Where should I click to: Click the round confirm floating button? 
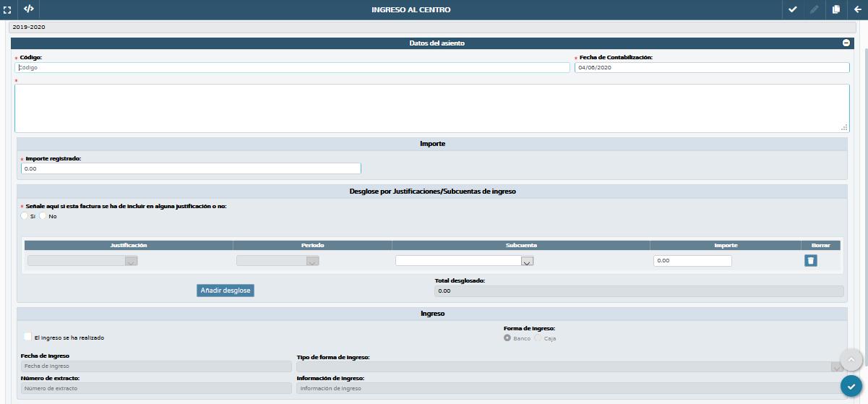point(852,386)
